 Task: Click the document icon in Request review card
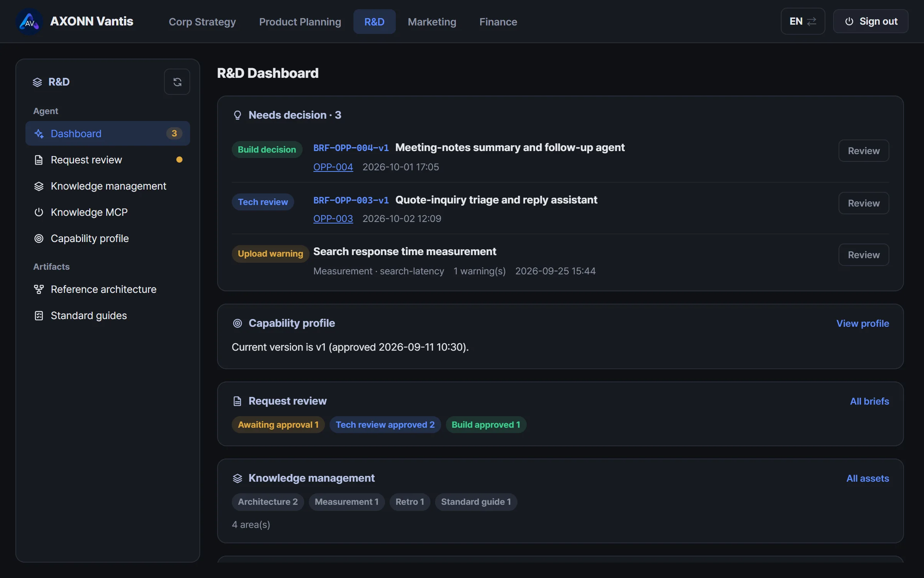coord(238,401)
